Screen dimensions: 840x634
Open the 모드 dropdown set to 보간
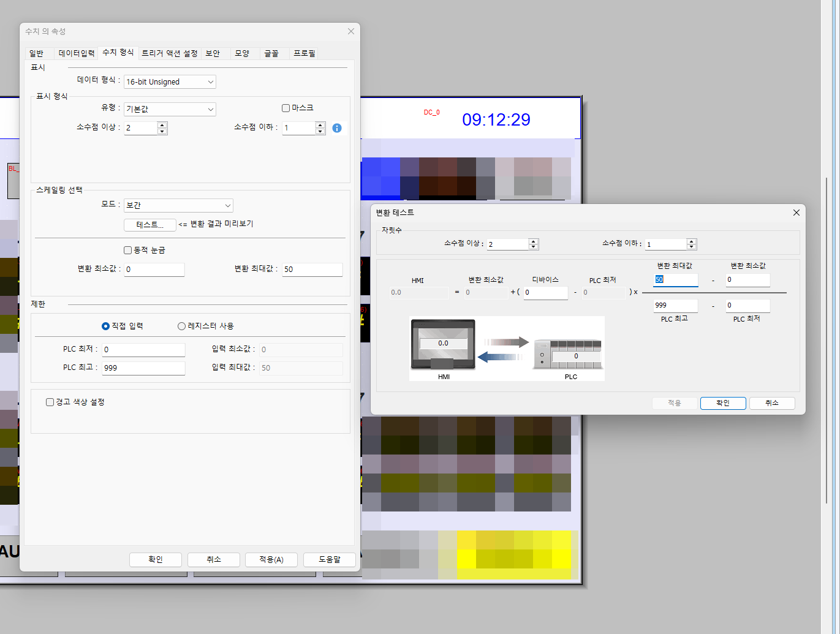coord(178,205)
